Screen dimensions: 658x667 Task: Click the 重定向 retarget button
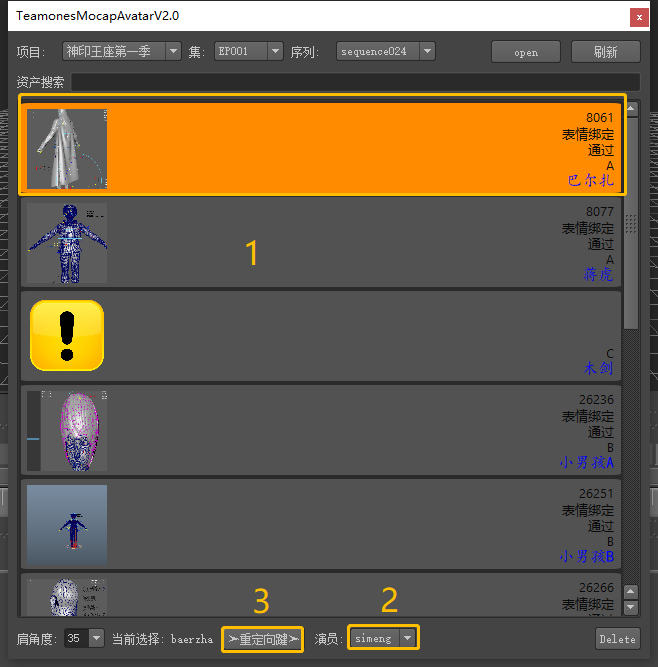point(262,639)
